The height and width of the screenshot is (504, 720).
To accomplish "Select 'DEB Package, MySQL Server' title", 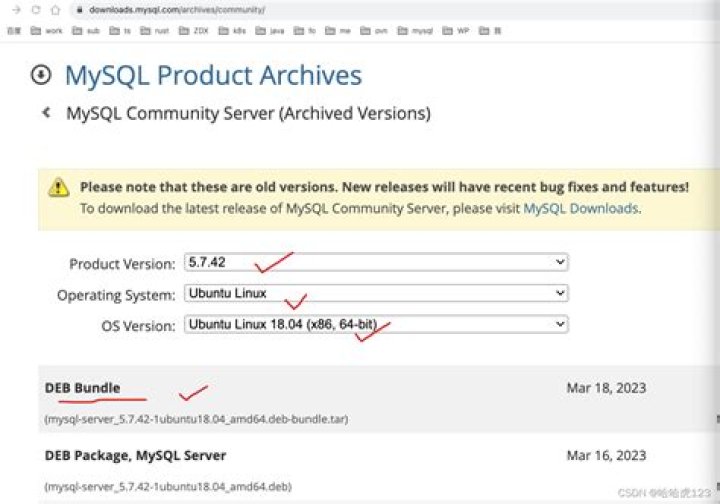I will pos(135,455).
